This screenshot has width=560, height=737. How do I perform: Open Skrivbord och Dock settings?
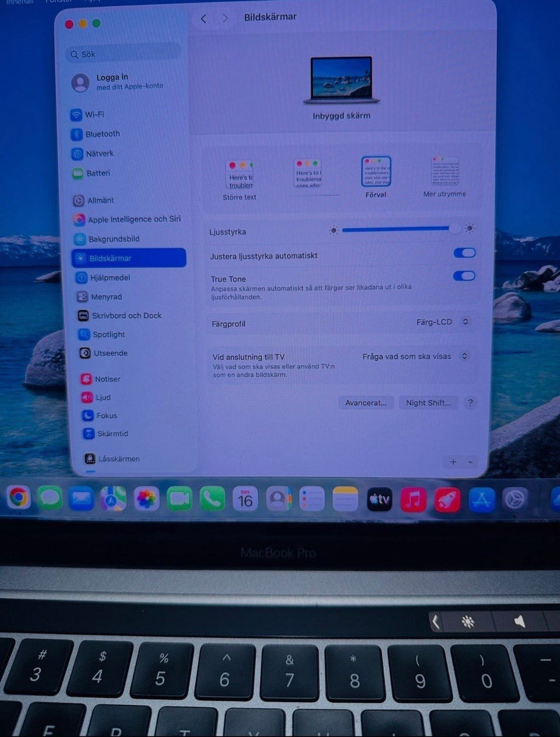[120, 315]
